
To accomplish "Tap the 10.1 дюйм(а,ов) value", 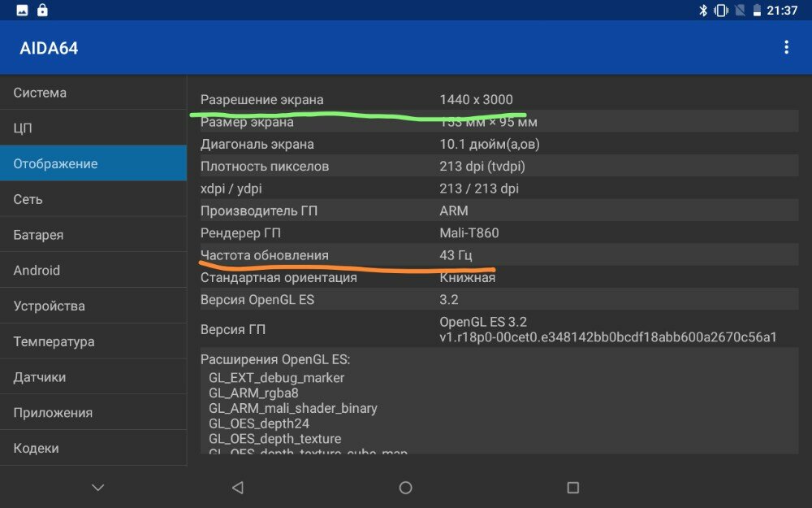I will click(490, 144).
